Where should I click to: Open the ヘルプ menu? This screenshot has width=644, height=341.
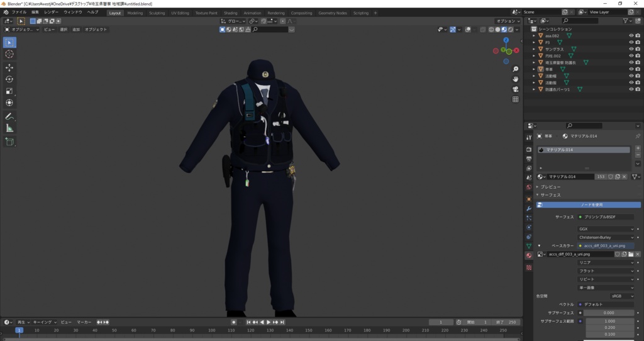tap(93, 13)
